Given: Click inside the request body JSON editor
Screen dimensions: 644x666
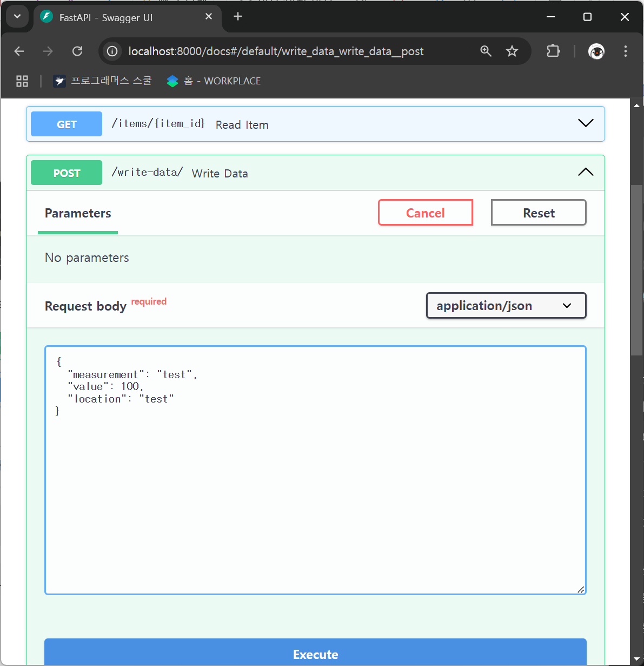Looking at the screenshot, I should (x=315, y=470).
